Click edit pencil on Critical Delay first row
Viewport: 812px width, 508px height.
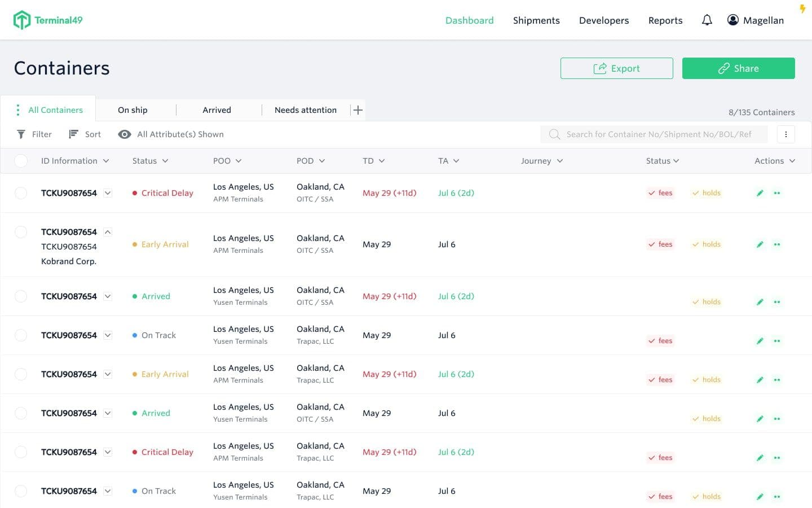click(760, 193)
